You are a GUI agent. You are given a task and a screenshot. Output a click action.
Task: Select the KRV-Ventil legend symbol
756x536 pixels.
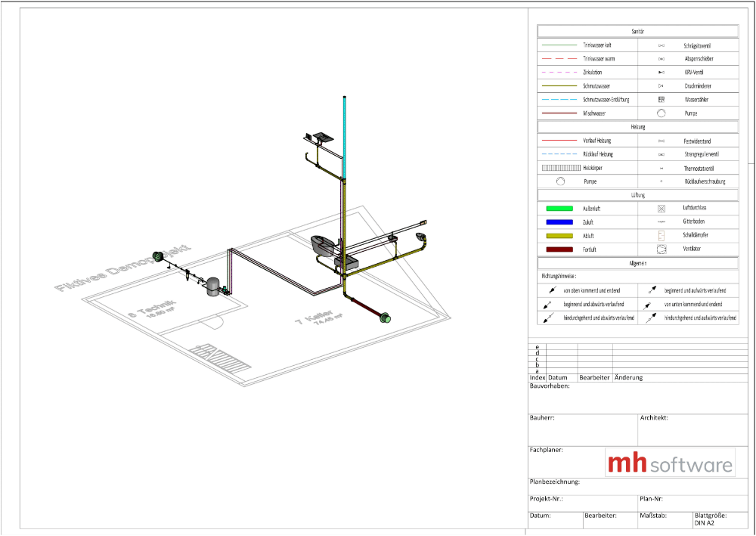point(661,72)
